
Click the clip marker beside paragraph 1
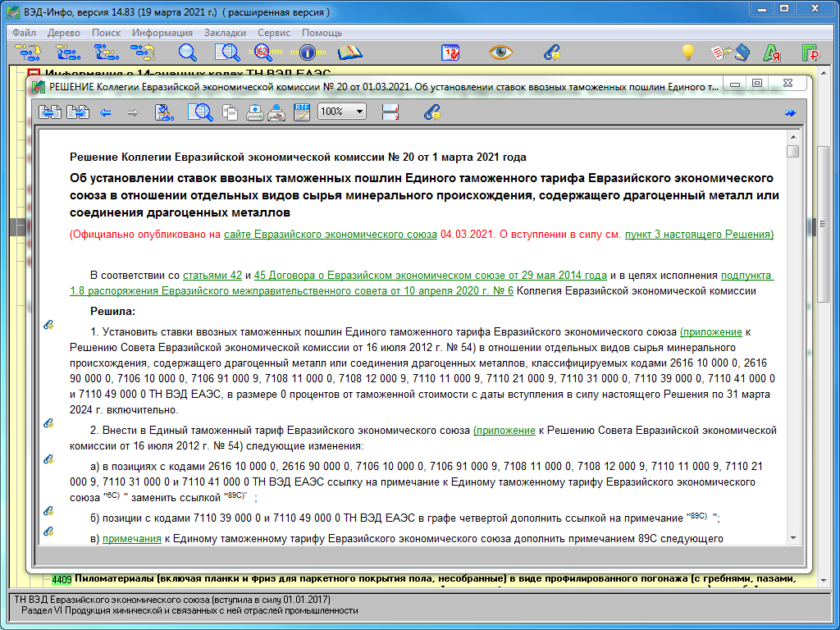[48, 325]
